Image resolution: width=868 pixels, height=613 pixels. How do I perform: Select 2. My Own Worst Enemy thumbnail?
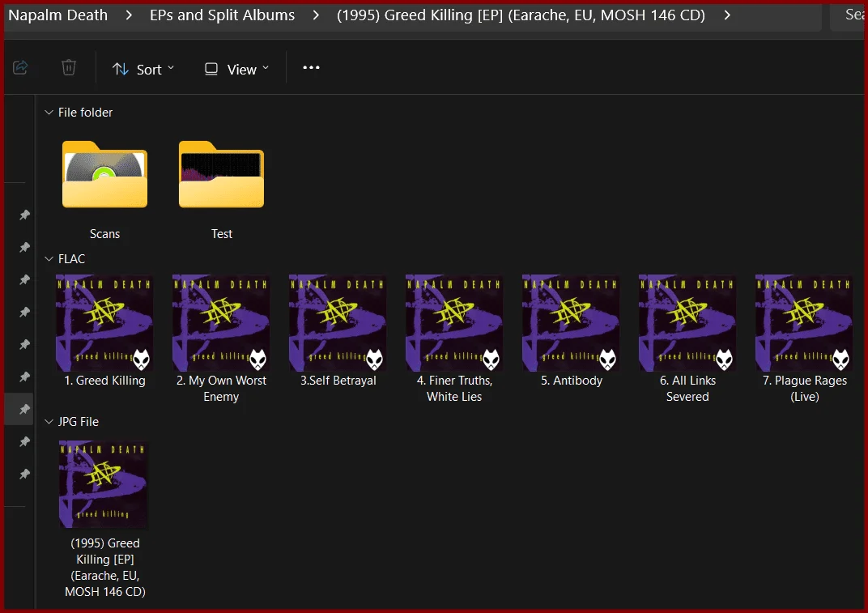click(221, 323)
